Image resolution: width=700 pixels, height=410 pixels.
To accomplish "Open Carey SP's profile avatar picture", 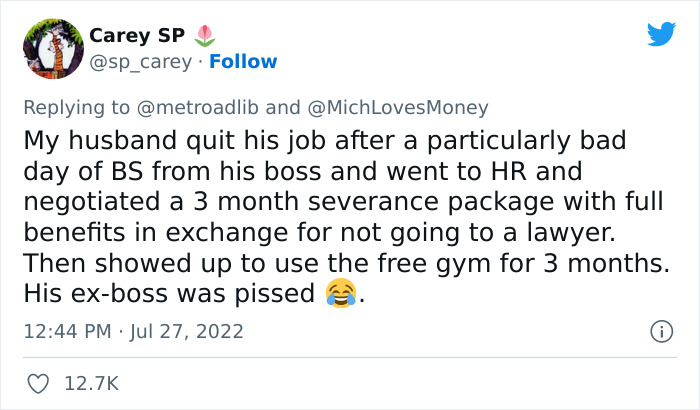I will [52, 48].
